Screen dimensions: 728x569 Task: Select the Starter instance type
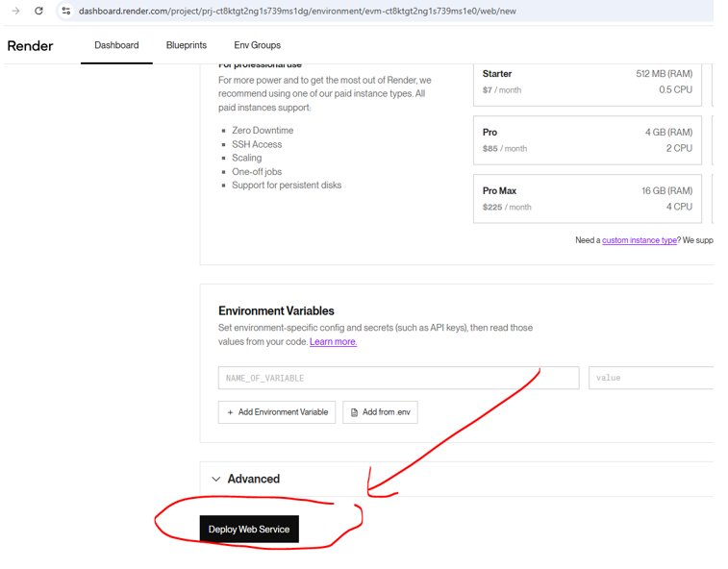tap(587, 82)
